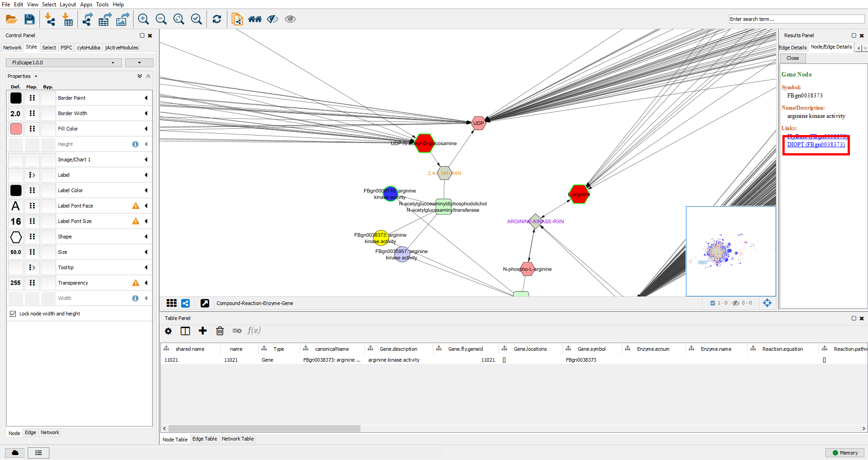The width and height of the screenshot is (868, 460).
Task: Float the Control Panel window
Action: (x=142, y=35)
